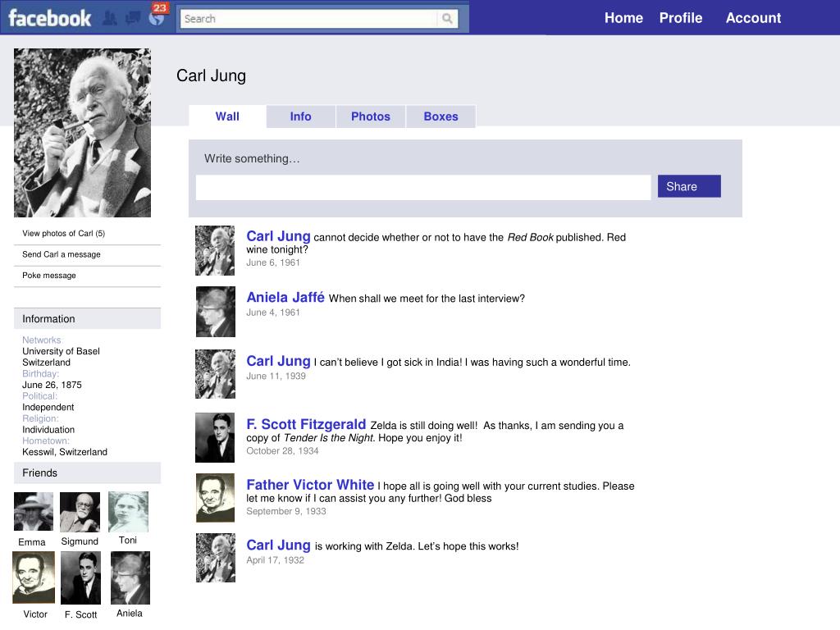The width and height of the screenshot is (840, 630).
Task: Open Carl Jung name on Zelda post
Action: 278,545
